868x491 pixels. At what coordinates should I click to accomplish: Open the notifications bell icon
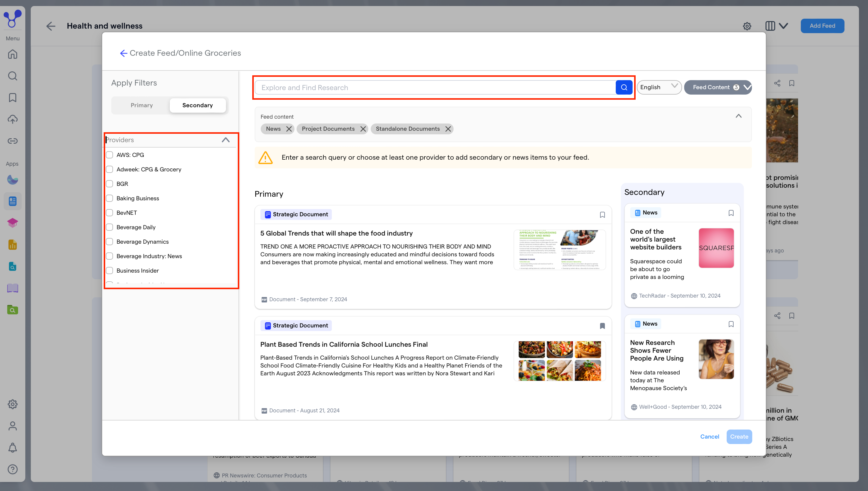[12, 448]
